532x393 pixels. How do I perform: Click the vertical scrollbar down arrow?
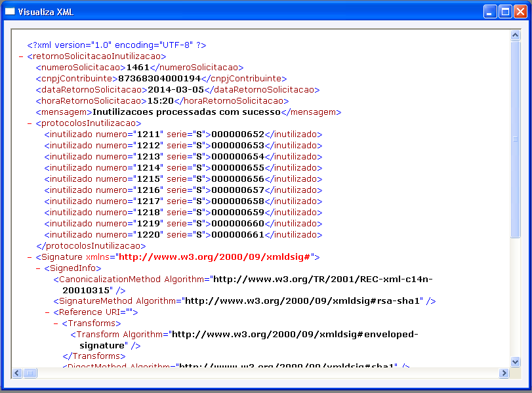tap(515, 362)
